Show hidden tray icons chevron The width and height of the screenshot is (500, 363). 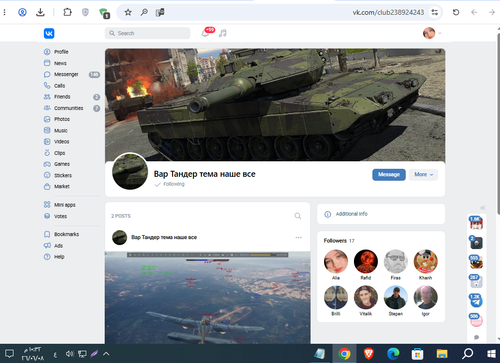pos(106,354)
